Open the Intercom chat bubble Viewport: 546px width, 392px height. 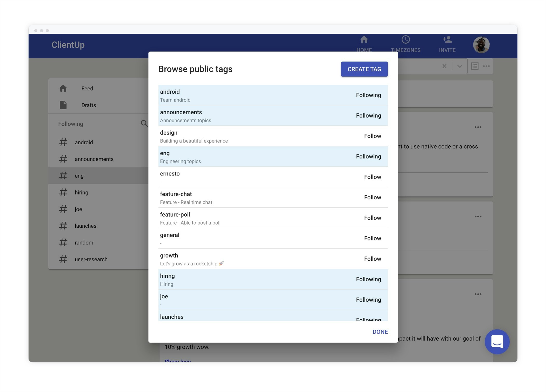497,342
